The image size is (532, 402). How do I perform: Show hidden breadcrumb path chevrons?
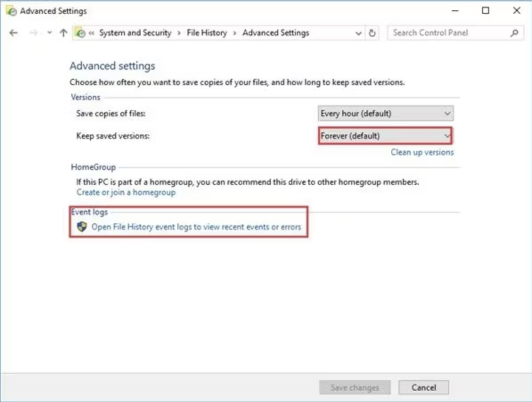click(91, 33)
